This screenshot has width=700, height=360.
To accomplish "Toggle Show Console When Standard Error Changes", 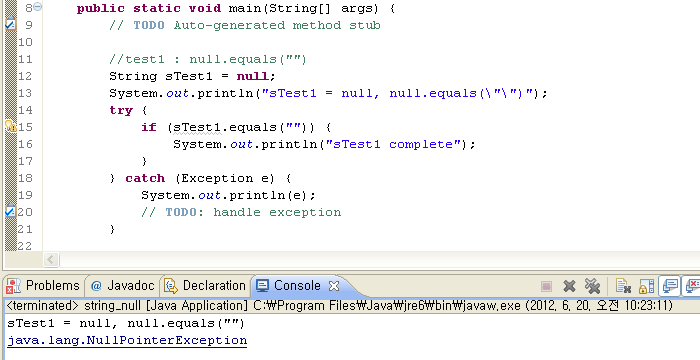I will coord(693,286).
